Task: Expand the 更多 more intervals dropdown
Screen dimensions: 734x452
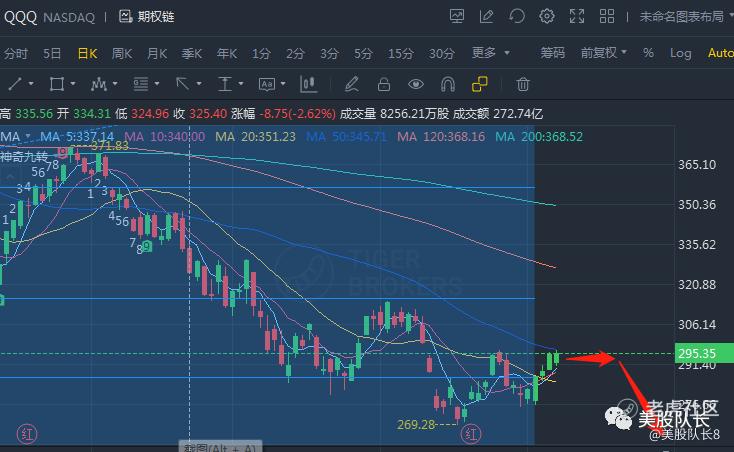Action: point(490,52)
